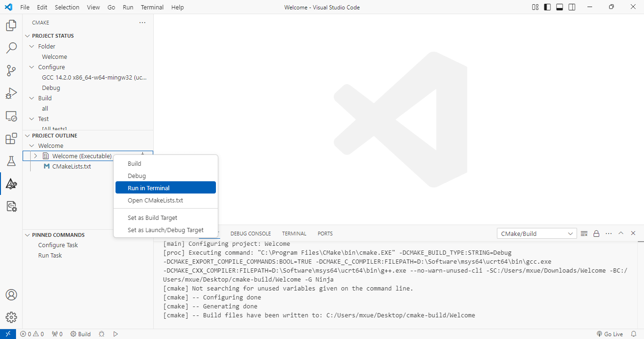Toggle the primary side bar layout button

[x=547, y=7]
